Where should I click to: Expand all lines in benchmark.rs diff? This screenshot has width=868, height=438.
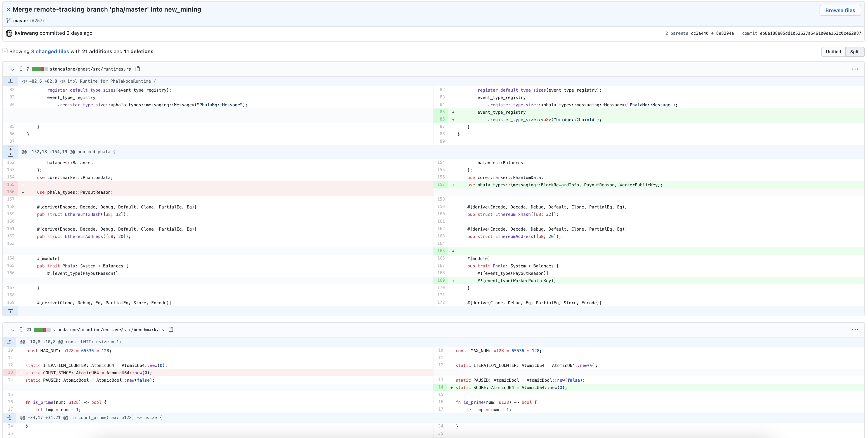21,329
